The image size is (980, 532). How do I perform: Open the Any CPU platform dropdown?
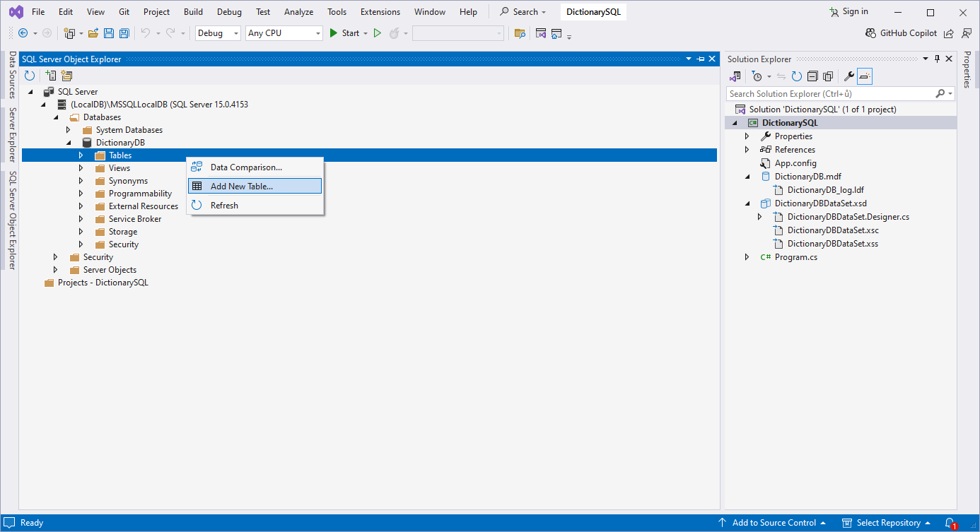pos(284,33)
